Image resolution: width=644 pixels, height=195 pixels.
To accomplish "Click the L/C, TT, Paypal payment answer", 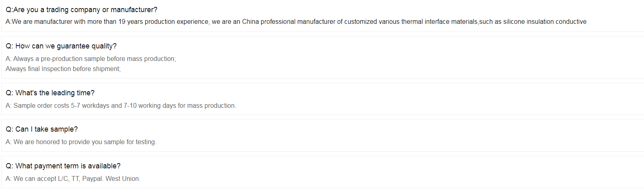I will tap(73, 179).
